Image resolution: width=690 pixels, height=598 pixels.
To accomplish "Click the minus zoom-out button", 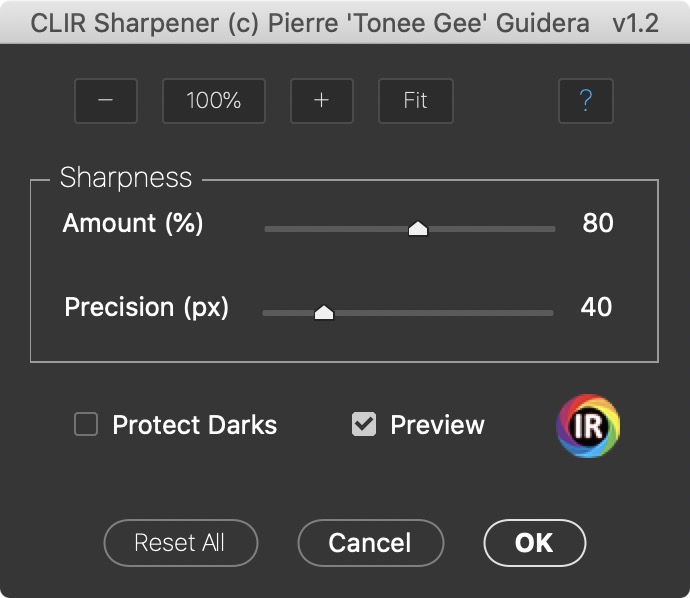I will [106, 101].
